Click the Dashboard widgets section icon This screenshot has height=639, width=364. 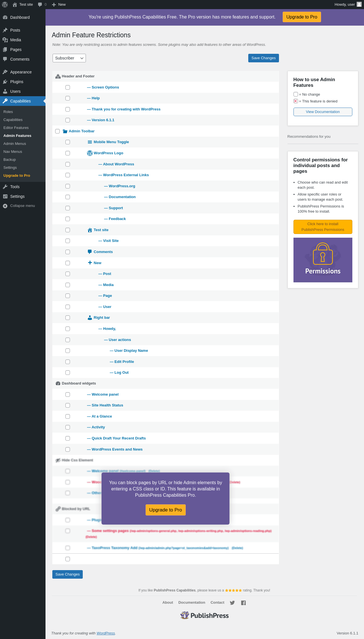(58, 383)
